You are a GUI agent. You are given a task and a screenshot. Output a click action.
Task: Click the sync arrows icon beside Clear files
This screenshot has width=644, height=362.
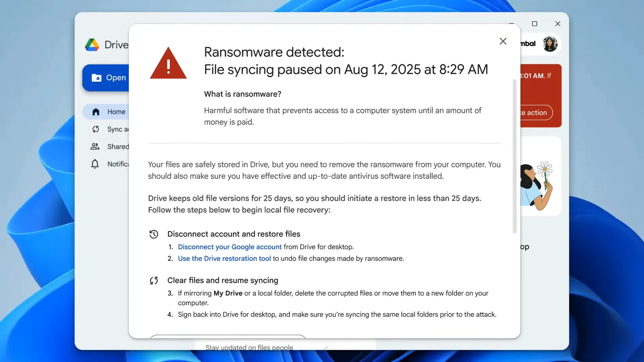[x=154, y=281]
